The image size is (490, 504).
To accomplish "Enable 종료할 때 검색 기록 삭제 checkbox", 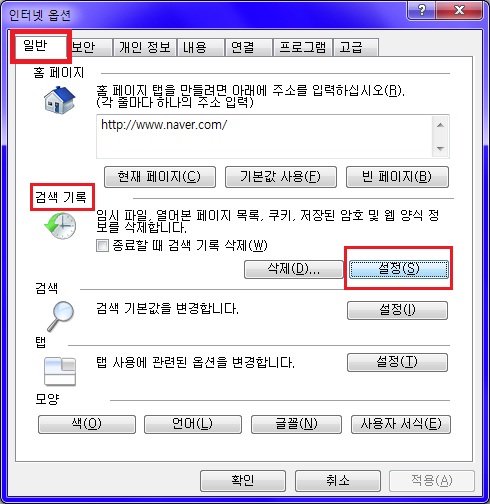I will click(x=102, y=246).
